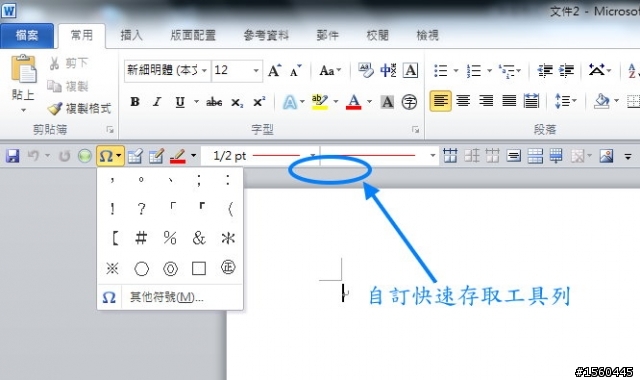The image size is (640, 380).
Task: Click Save floppy disk icon
Action: (12, 156)
